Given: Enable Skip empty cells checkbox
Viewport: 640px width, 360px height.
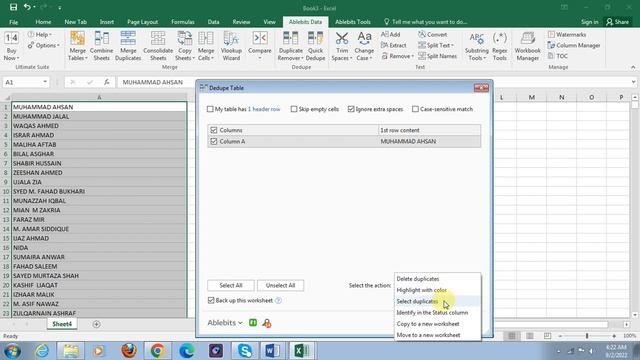Looking at the screenshot, I should 293,109.
